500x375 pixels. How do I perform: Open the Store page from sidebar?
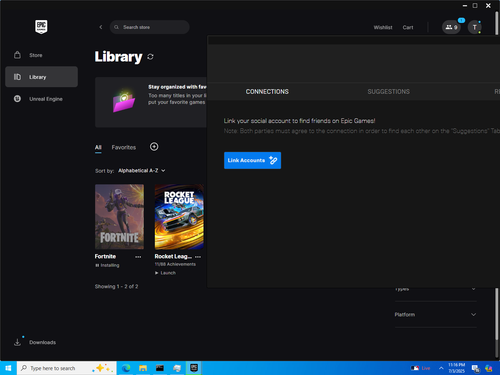(41, 55)
